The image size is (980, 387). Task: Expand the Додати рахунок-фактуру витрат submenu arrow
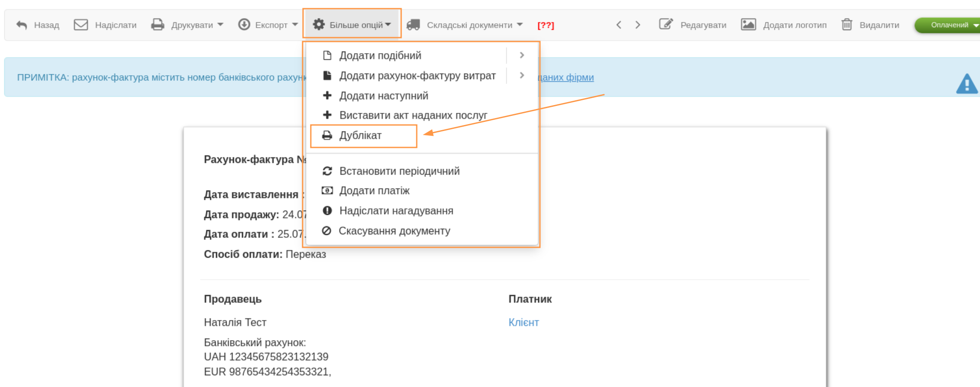pyautogui.click(x=522, y=75)
